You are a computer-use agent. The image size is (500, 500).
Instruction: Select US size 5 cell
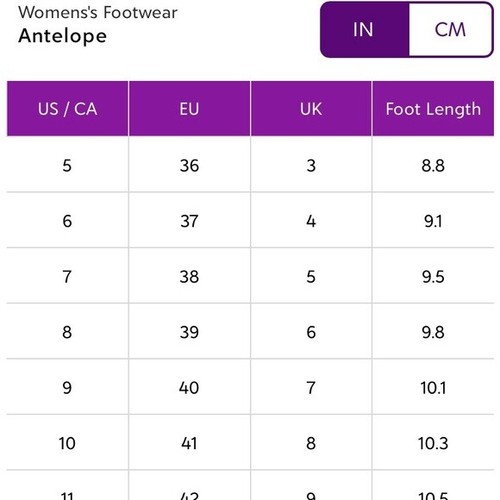pyautogui.click(x=67, y=165)
